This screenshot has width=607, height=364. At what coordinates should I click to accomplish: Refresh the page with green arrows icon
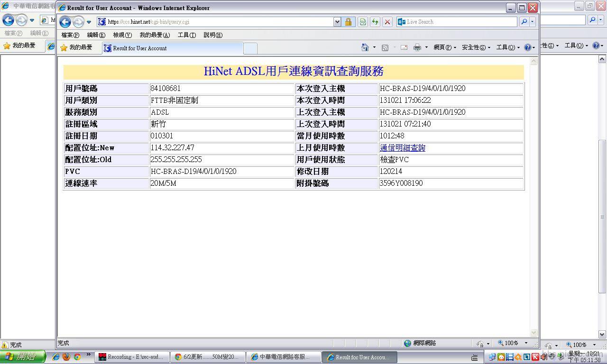click(x=375, y=22)
